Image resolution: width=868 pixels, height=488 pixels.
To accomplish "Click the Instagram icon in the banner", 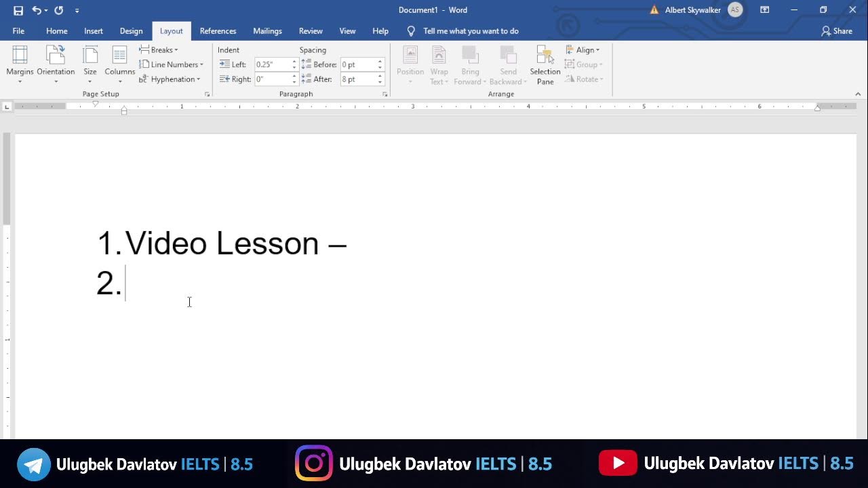I will click(x=314, y=464).
